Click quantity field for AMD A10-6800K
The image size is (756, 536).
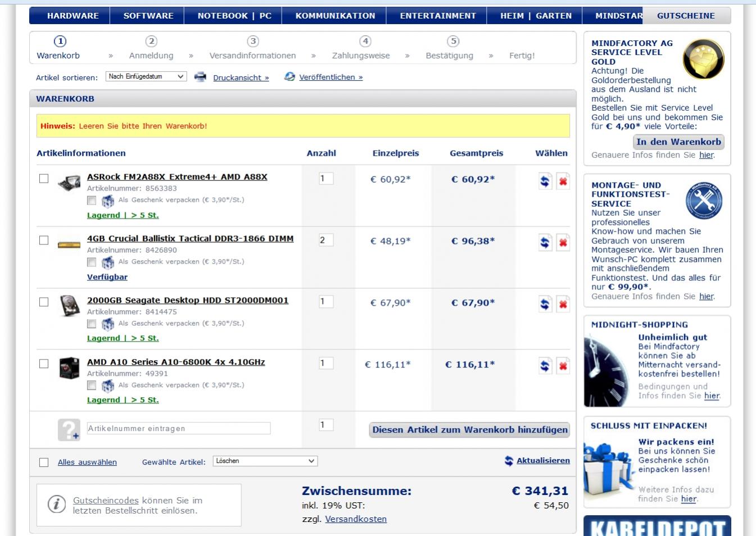[326, 363]
